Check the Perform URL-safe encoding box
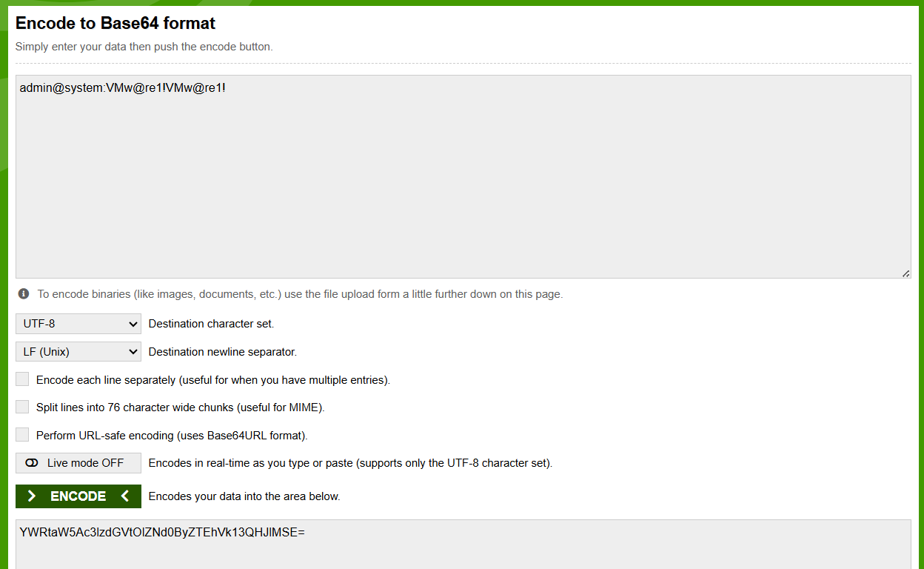The image size is (924, 569). click(x=22, y=435)
